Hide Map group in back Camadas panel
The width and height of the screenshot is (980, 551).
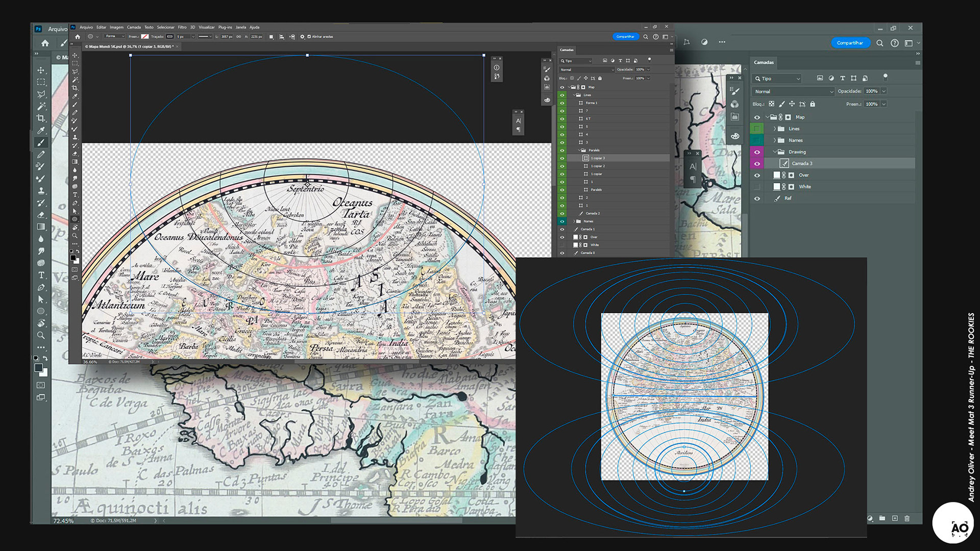point(757,117)
